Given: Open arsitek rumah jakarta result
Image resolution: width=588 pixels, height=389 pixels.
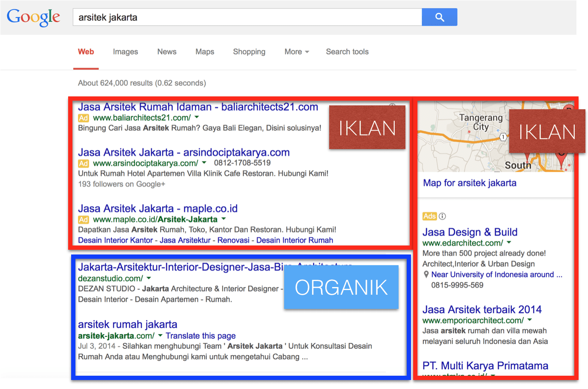Looking at the screenshot, I should pos(128,325).
